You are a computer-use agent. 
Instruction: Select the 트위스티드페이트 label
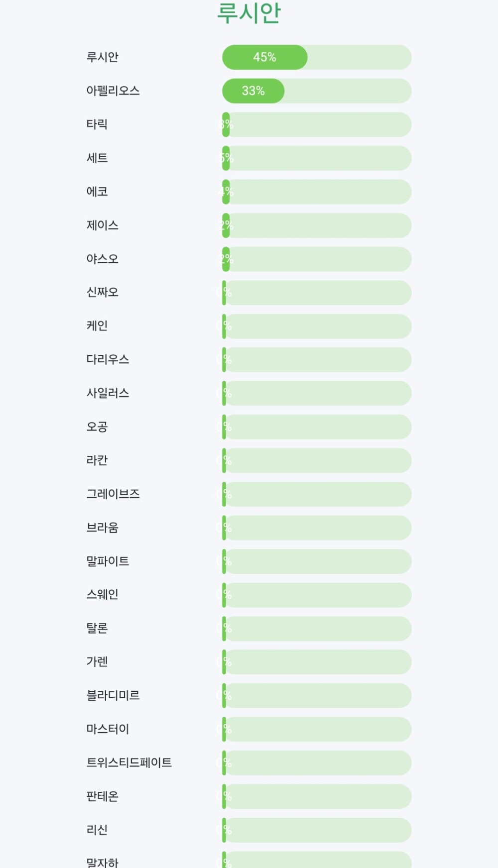tap(129, 762)
